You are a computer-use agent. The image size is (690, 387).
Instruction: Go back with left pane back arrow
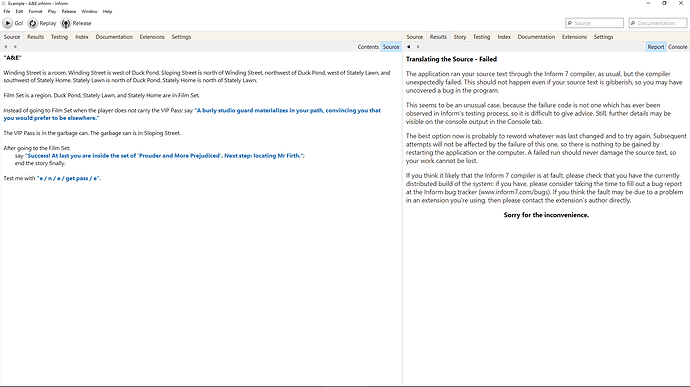pos(6,47)
